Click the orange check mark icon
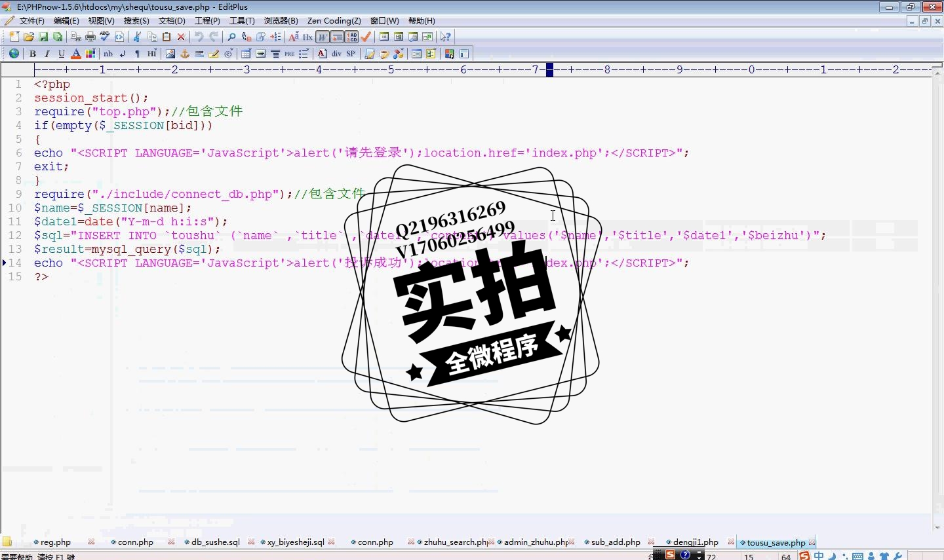The width and height of the screenshot is (944, 560). [366, 37]
